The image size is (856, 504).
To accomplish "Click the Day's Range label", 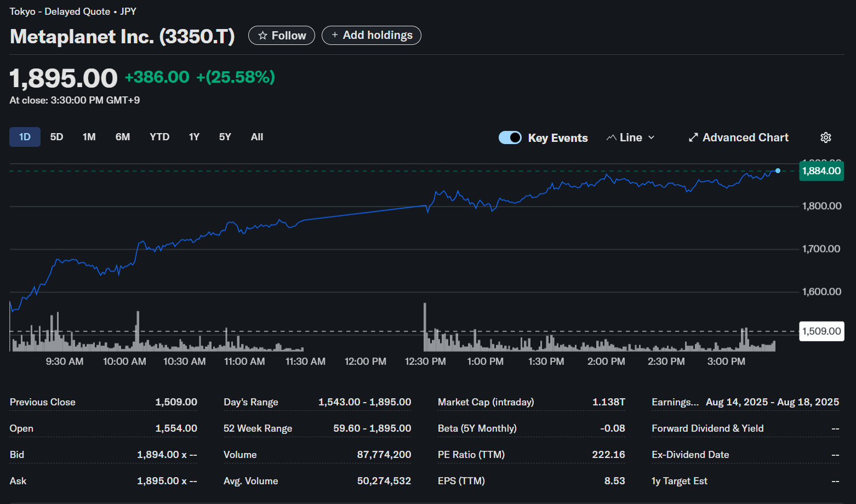I will coord(251,402).
